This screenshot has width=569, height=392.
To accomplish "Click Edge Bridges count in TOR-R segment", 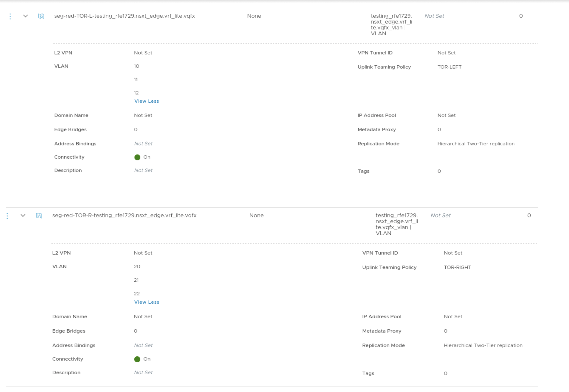I will tap(136, 331).
